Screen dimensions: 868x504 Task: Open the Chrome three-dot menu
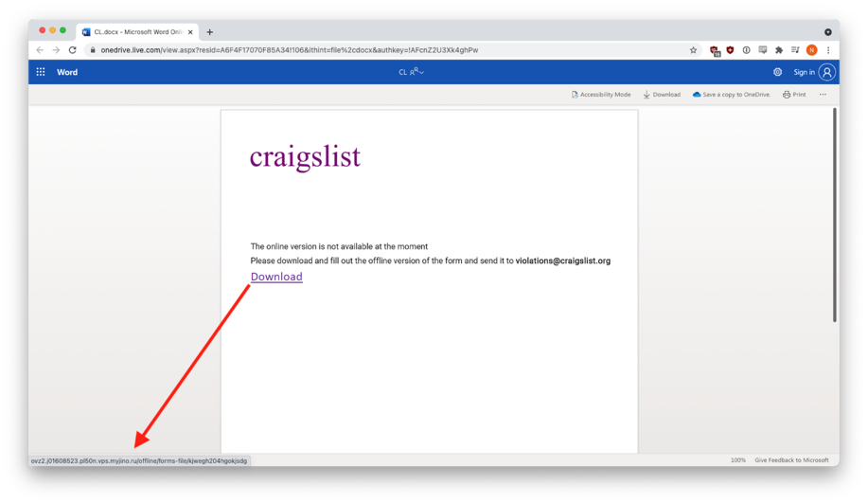coord(828,50)
